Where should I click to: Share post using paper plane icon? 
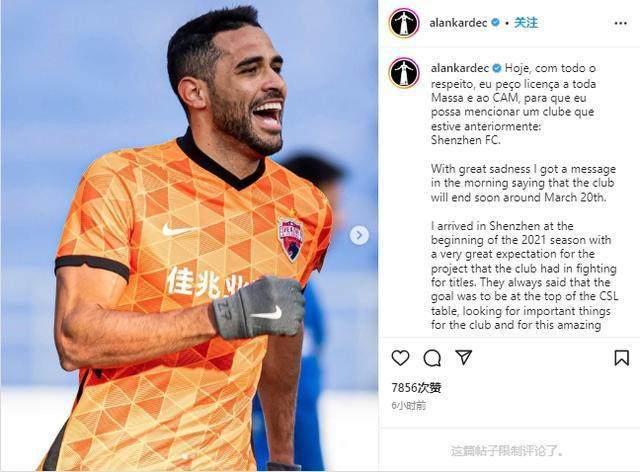pyautogui.click(x=464, y=357)
